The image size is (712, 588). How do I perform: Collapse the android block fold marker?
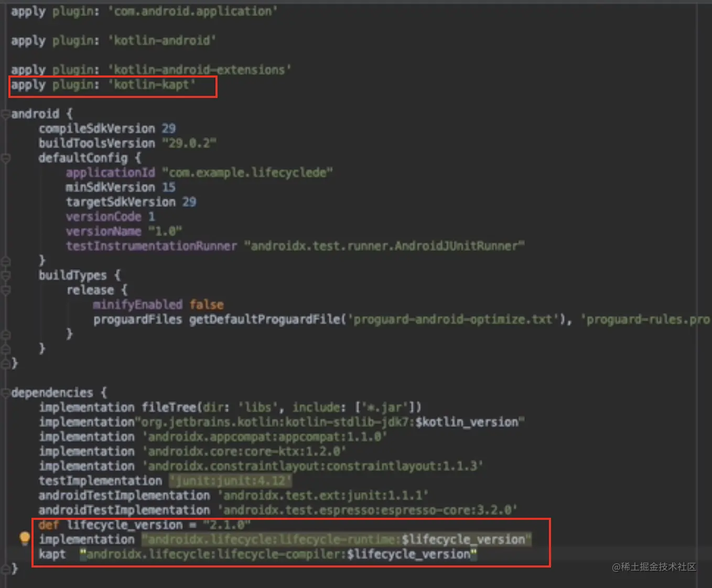[x=5, y=114]
